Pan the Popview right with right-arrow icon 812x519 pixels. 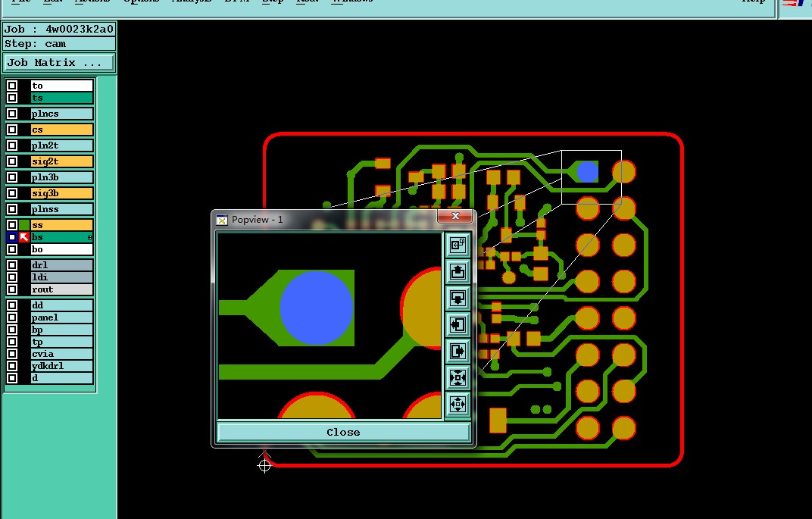click(458, 352)
